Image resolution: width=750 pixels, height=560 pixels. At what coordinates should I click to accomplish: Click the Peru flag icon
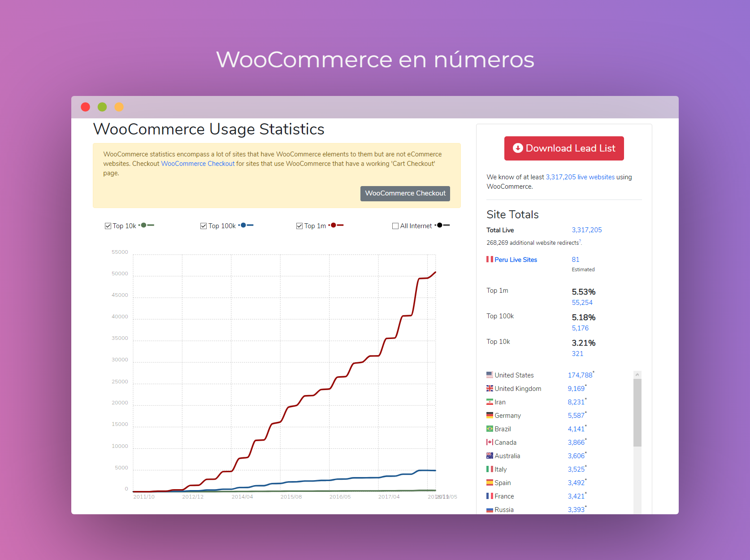490,259
